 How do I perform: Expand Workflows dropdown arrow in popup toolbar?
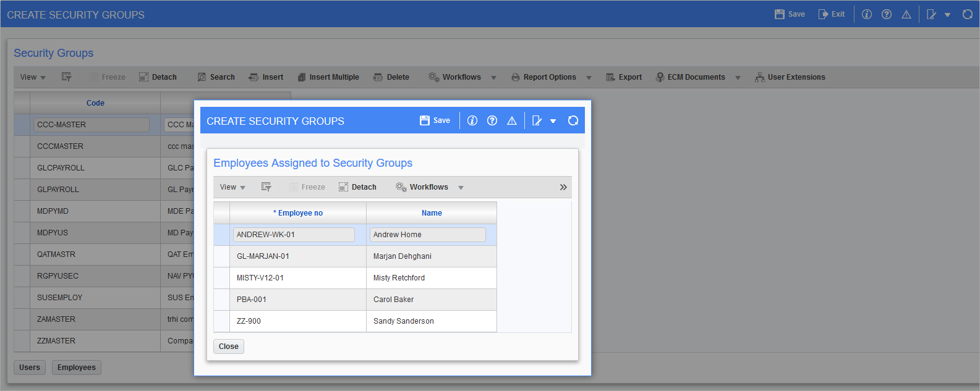click(461, 188)
